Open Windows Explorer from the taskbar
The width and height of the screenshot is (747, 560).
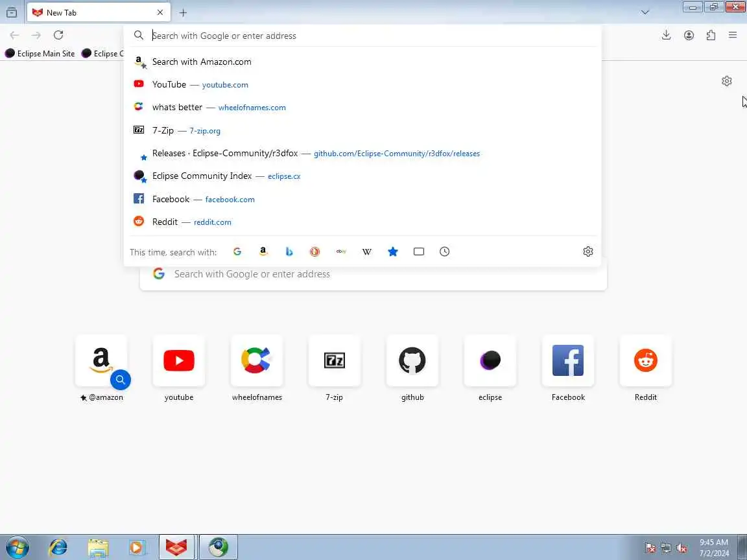pyautogui.click(x=98, y=548)
